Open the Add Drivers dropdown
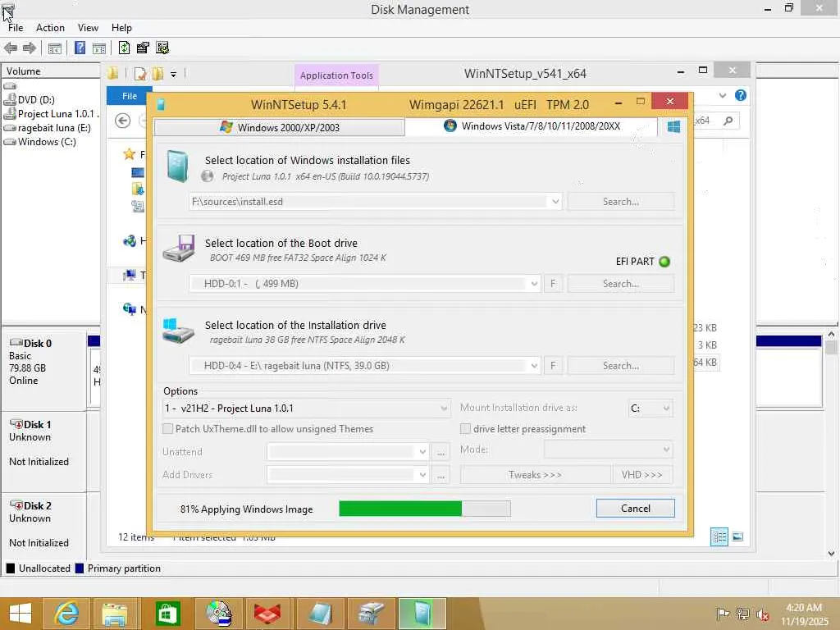The height and width of the screenshot is (630, 840). (422, 475)
